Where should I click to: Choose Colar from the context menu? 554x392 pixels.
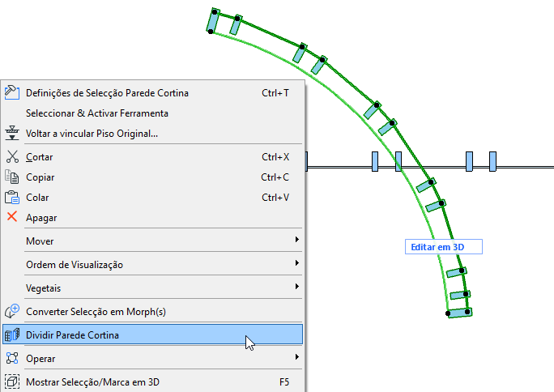152,198
